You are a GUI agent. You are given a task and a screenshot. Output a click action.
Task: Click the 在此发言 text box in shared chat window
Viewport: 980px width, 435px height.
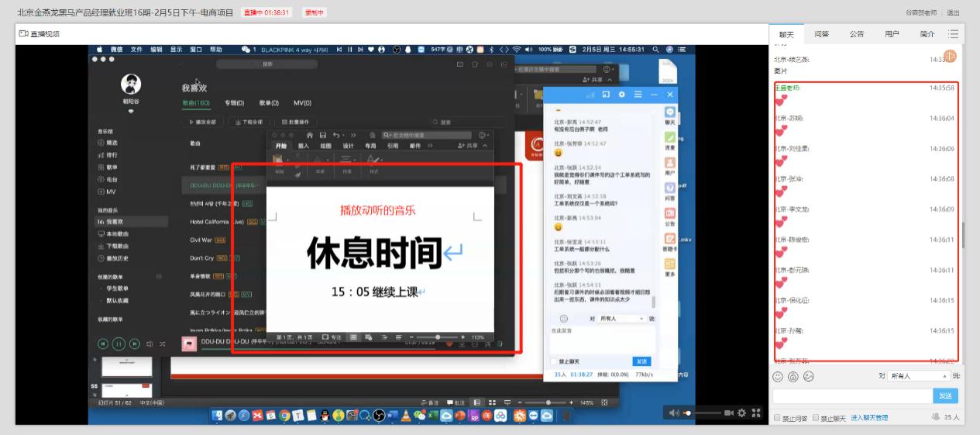click(602, 340)
